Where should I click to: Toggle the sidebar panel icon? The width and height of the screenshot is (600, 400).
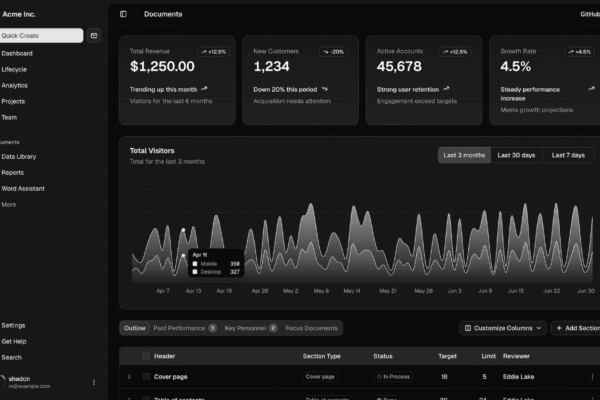point(123,14)
